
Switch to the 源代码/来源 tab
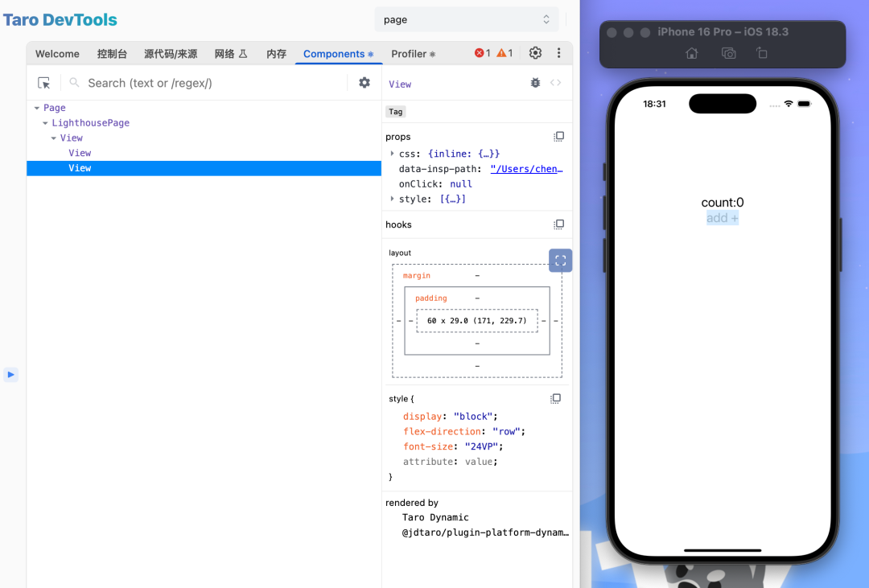171,54
